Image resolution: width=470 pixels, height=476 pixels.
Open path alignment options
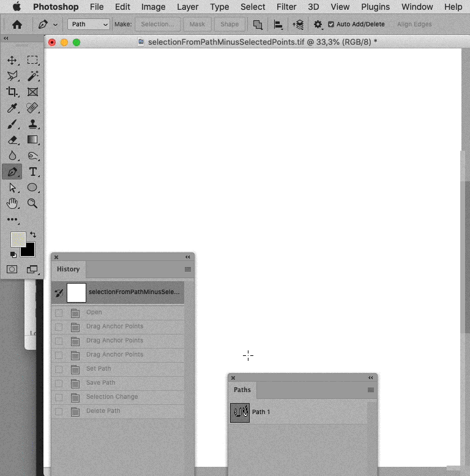point(278,25)
